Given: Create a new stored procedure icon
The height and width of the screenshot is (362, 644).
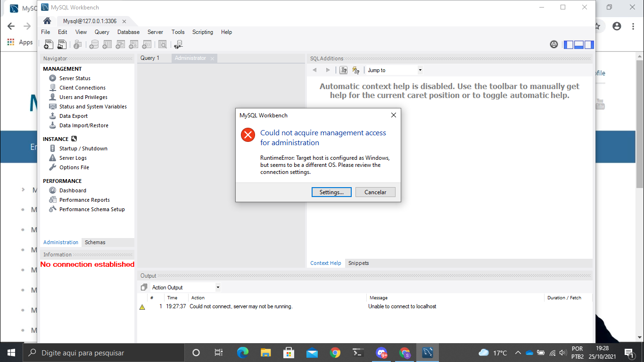Looking at the screenshot, I should 133,44.
